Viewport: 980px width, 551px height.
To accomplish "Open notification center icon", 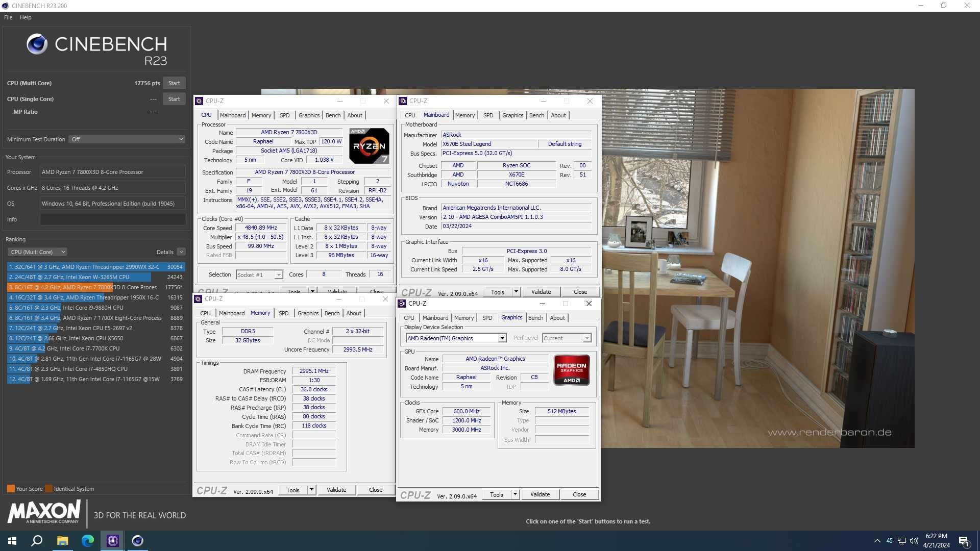I will coord(964,541).
